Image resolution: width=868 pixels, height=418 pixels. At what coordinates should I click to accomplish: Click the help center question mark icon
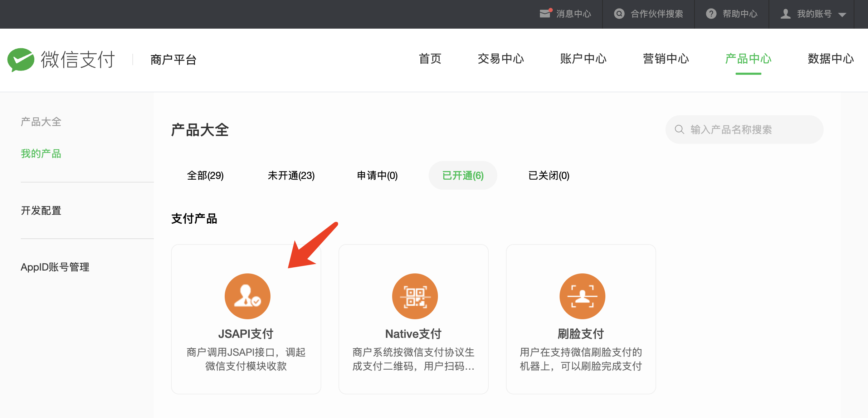click(711, 14)
